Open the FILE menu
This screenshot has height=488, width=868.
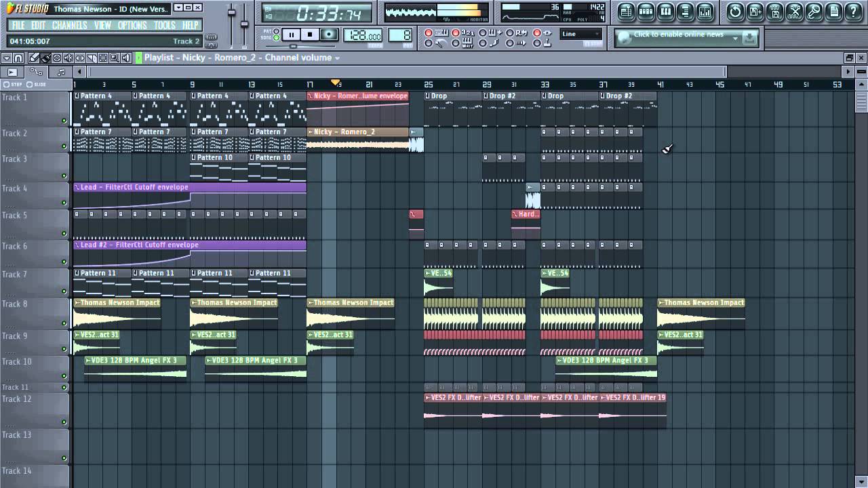pyautogui.click(x=18, y=25)
